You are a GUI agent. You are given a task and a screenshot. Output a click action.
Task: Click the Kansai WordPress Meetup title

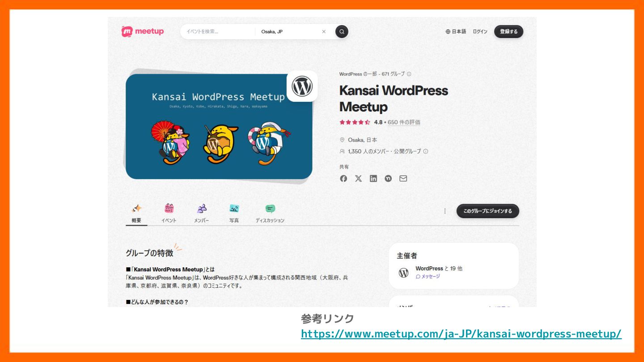point(394,98)
